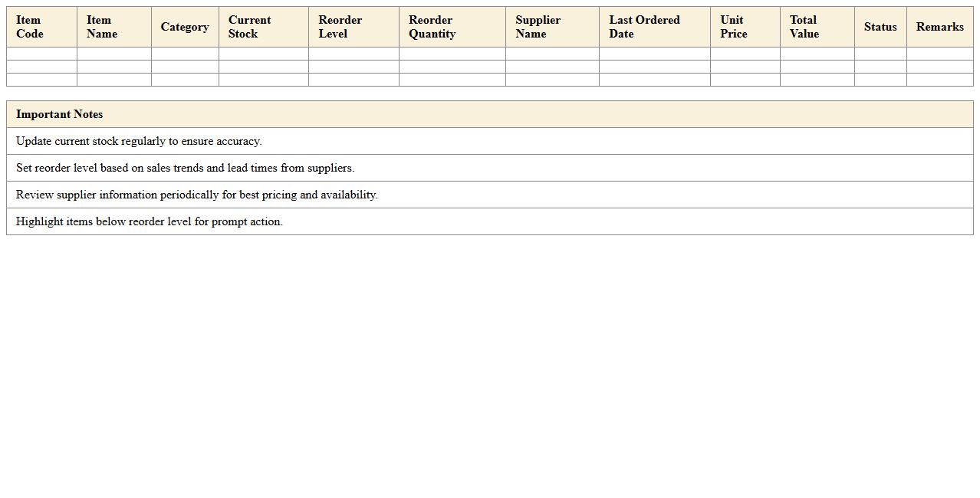Click first empty cell under Item Code
980x498 pixels.
point(41,54)
